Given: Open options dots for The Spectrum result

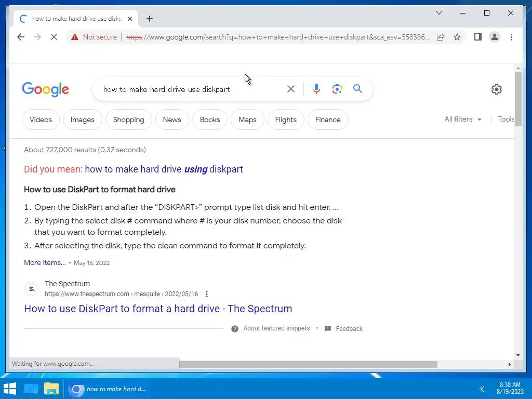Looking at the screenshot, I should 207,294.
